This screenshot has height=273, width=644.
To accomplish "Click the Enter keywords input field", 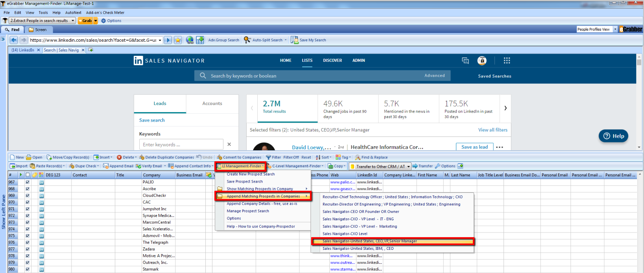I will (181, 144).
